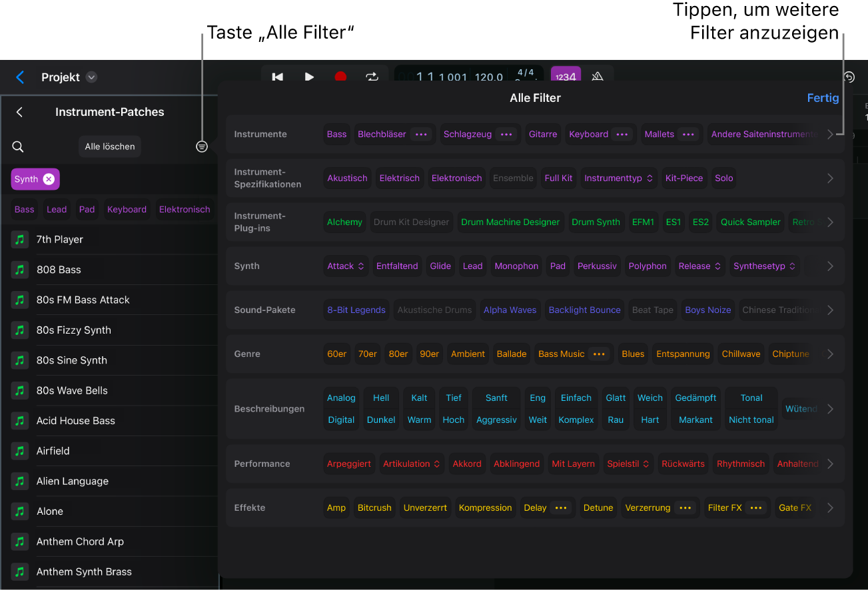Toggle the cycle loop button

tap(372, 77)
